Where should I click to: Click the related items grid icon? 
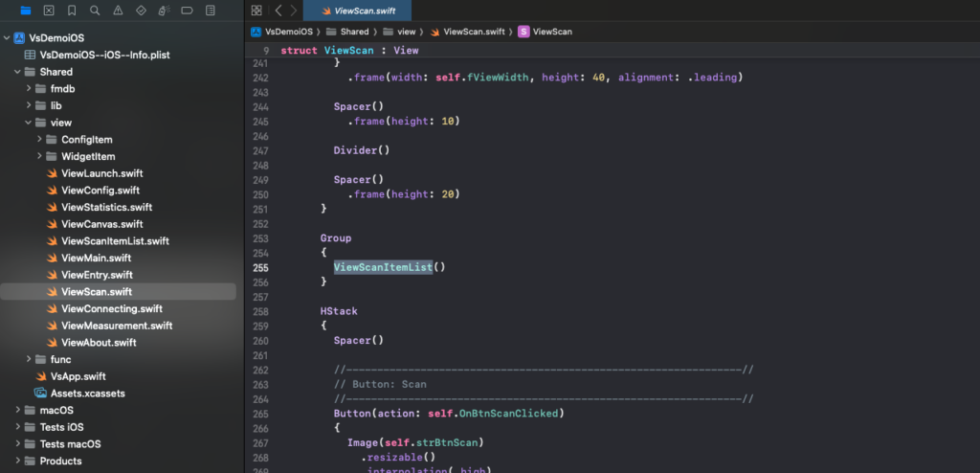(x=256, y=11)
